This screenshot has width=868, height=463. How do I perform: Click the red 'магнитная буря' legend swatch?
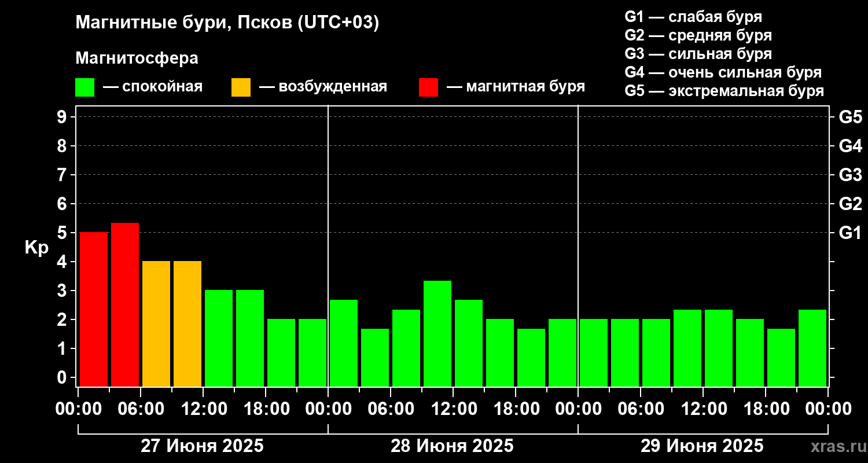[429, 87]
